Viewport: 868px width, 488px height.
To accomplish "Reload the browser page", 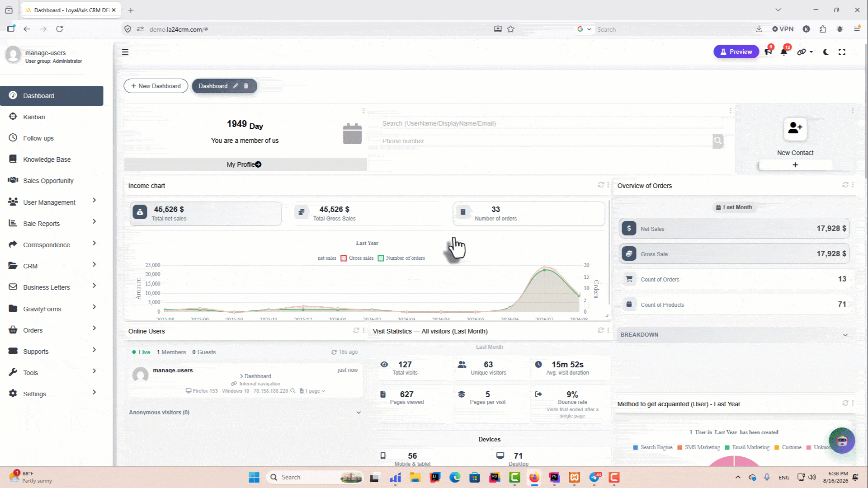I will click(59, 29).
